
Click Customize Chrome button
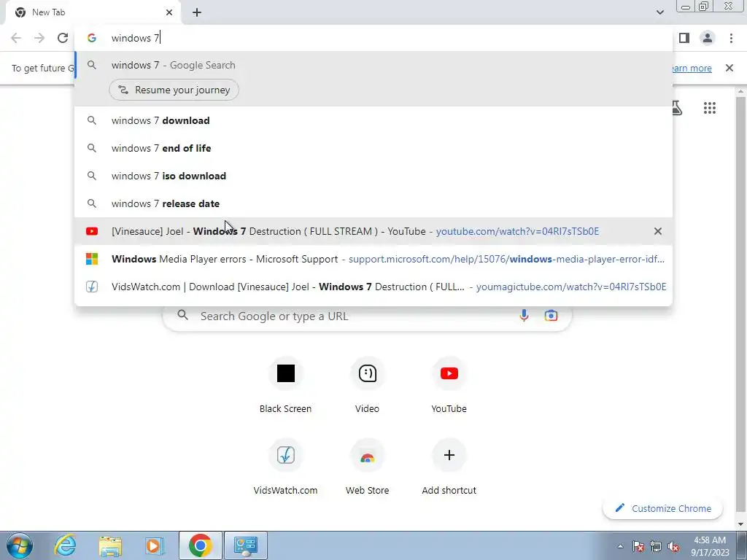662,508
